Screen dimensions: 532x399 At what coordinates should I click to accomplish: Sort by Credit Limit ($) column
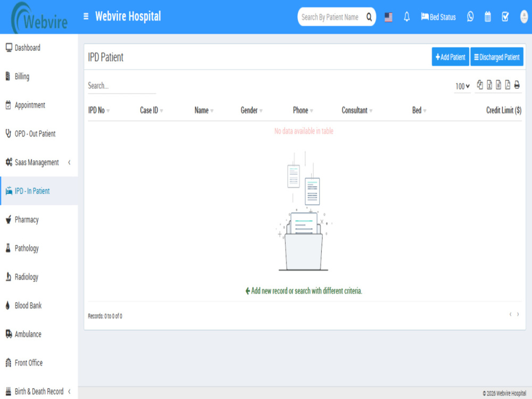click(504, 110)
